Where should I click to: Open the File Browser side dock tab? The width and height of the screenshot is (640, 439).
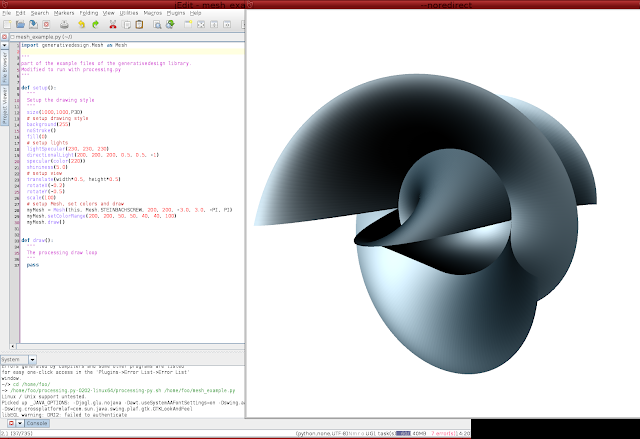[x=4, y=67]
